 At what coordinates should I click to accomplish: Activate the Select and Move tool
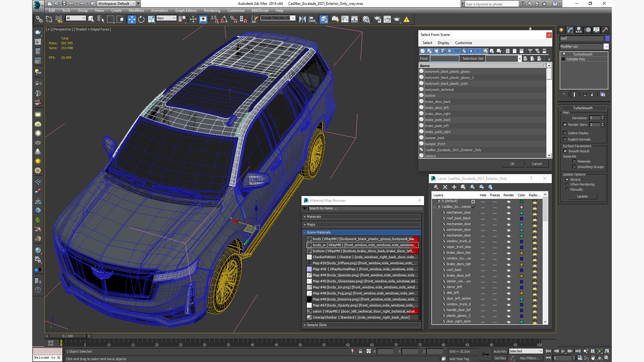(132, 19)
